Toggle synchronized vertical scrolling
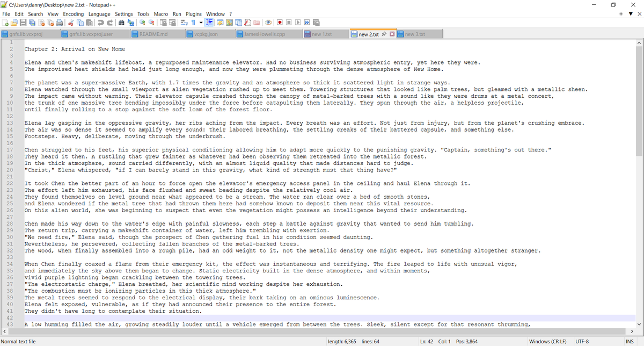This screenshot has width=644, height=346. (163, 23)
